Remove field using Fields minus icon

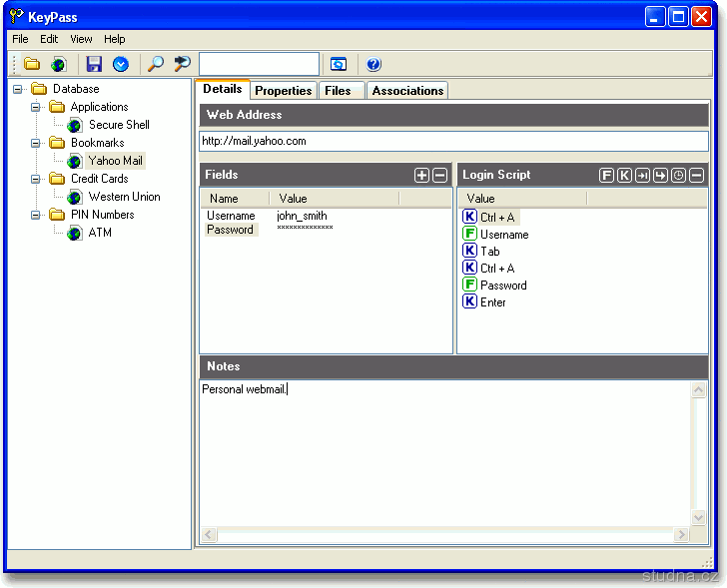pos(439,176)
